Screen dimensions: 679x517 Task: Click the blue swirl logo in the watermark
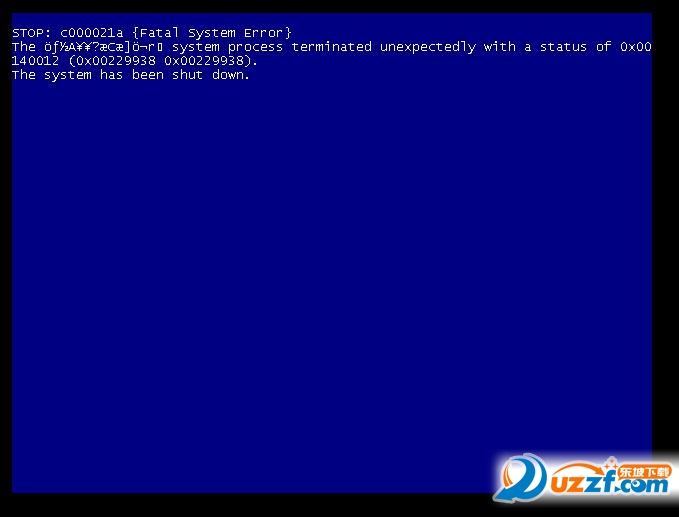coord(520,478)
